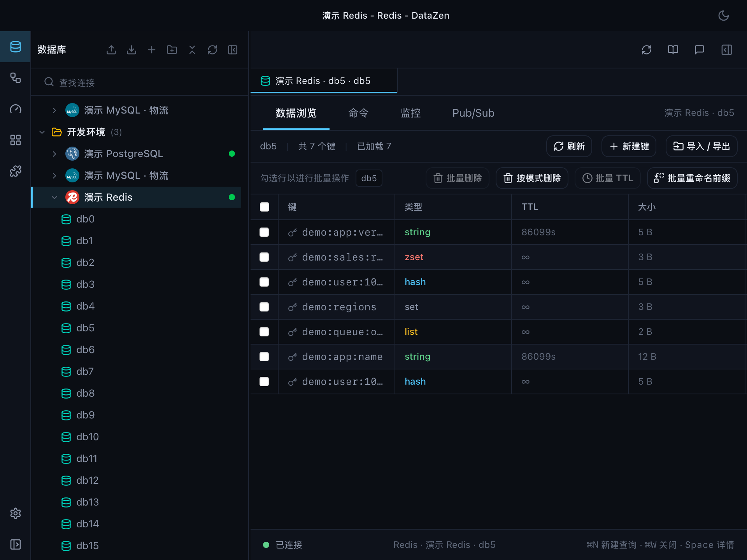This screenshot has width=747, height=560.
Task: Check the demo:queue:o… row checkbox
Action: pyautogui.click(x=264, y=332)
